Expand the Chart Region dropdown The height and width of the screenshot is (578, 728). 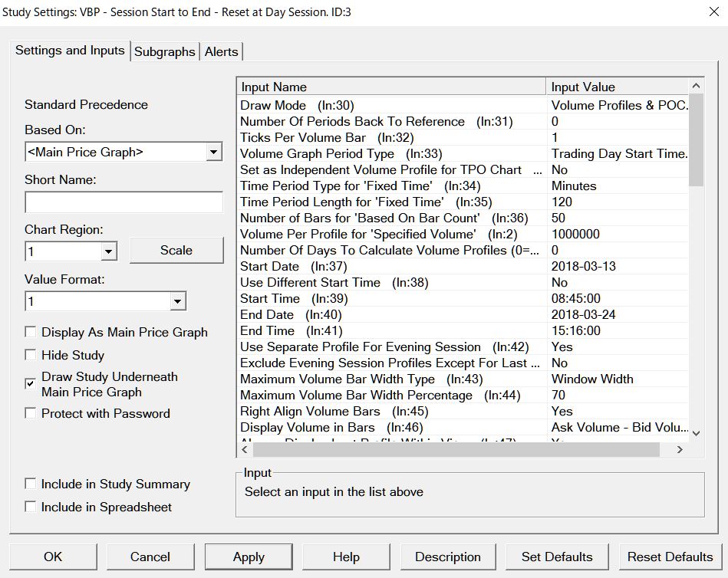pyautogui.click(x=108, y=251)
